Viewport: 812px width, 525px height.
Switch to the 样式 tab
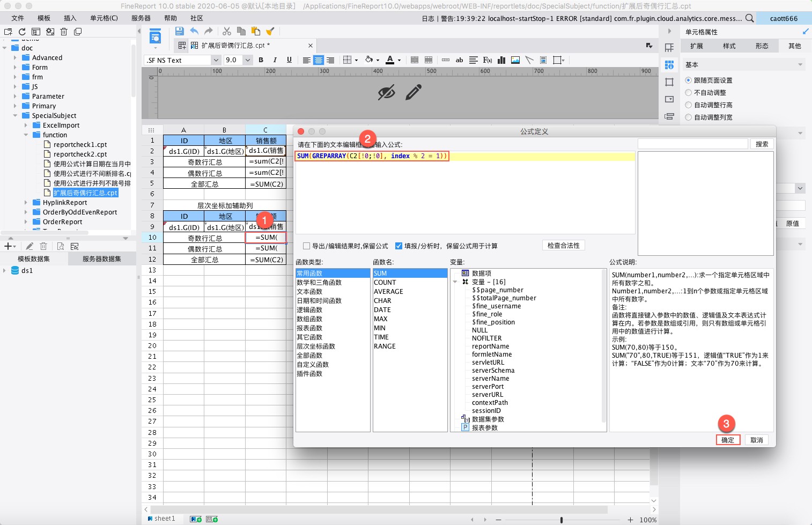click(729, 46)
